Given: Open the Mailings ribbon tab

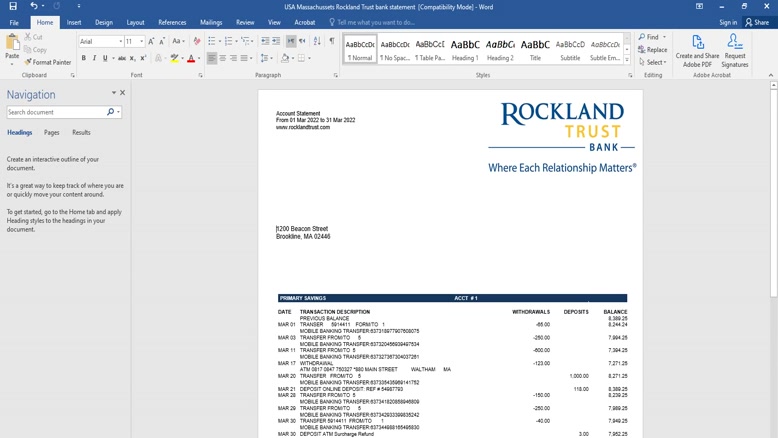Looking at the screenshot, I should [x=211, y=22].
